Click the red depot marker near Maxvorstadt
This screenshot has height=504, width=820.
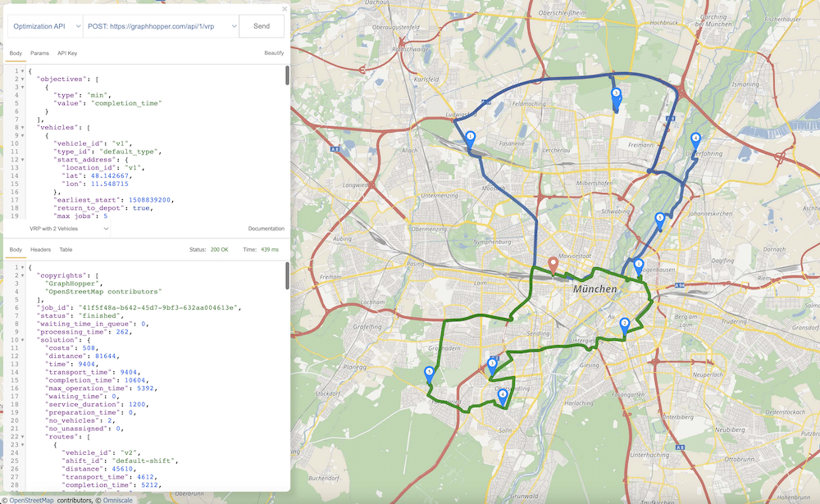pyautogui.click(x=553, y=266)
